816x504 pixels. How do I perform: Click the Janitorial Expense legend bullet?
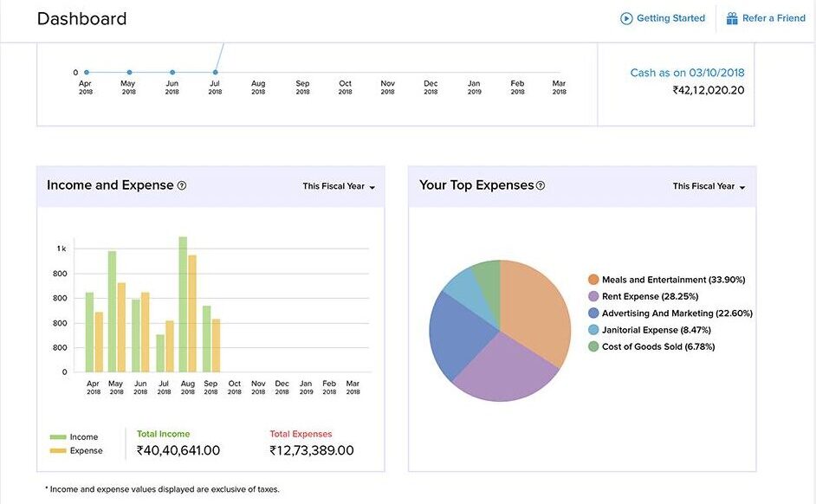tap(593, 329)
